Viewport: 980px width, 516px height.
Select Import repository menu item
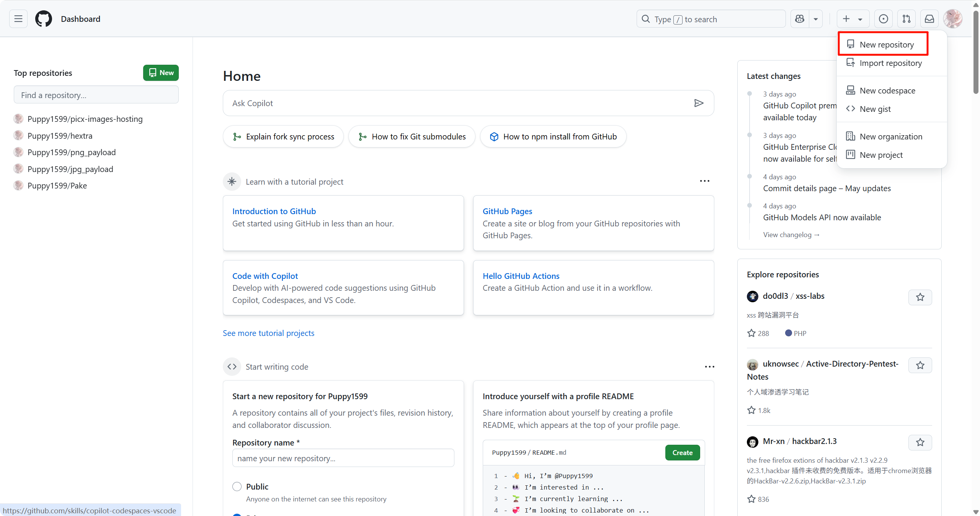[x=892, y=63]
